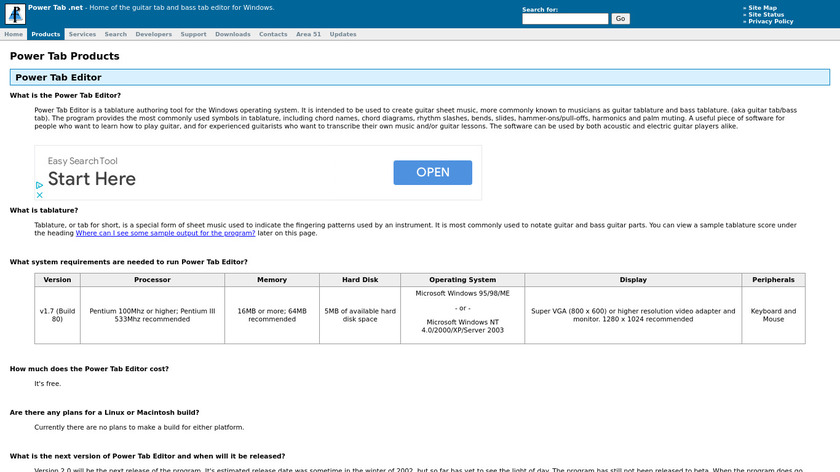
Task: Click the Memory column header
Action: pyautogui.click(x=272, y=280)
